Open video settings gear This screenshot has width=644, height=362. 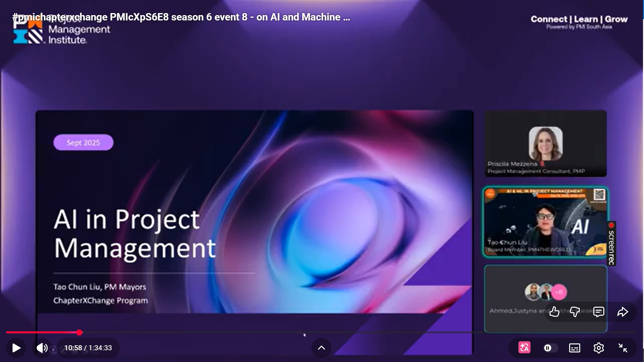point(598,348)
